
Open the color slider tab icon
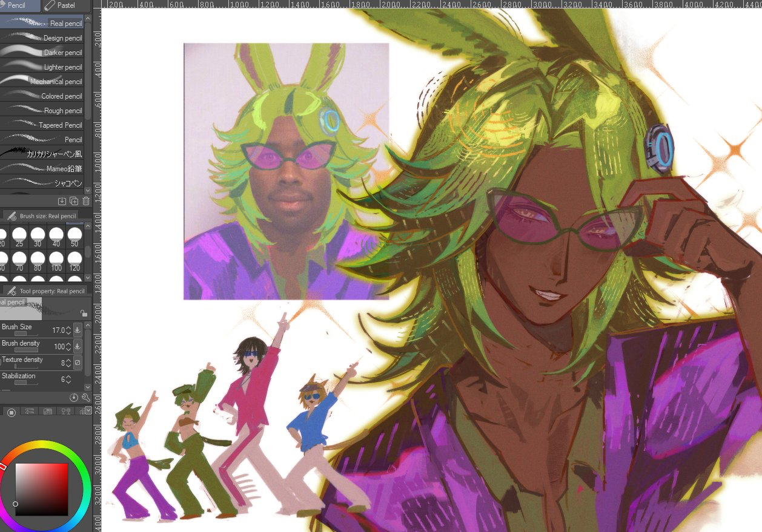pos(29,412)
